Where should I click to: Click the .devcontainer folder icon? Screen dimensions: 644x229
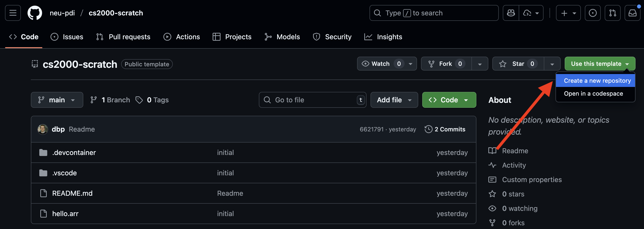(43, 153)
